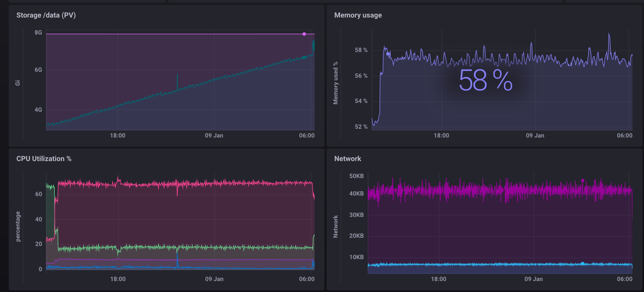The width and height of the screenshot is (644, 292).
Task: Click the 18:00 tick on CPU chart
Action: pos(118,279)
